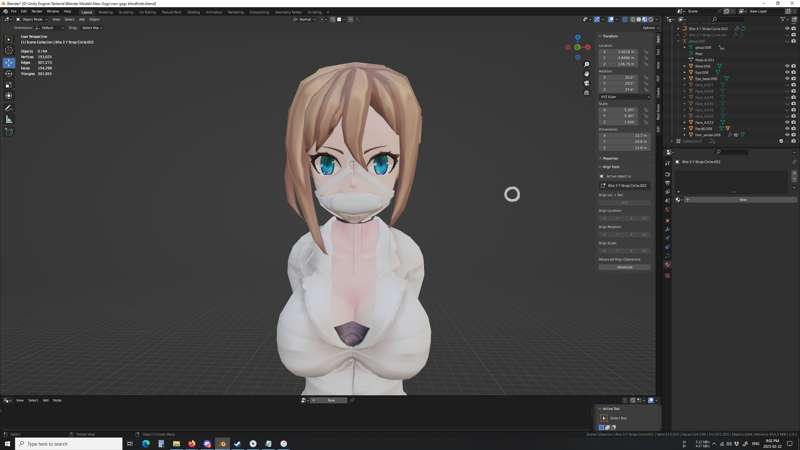Select the 3D Cursor tool
The height and width of the screenshot is (450, 800).
(x=9, y=51)
